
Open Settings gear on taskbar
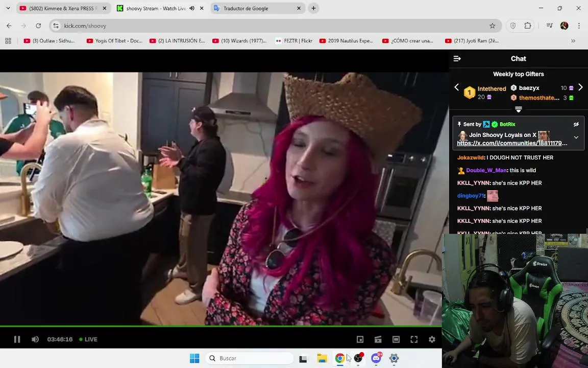[394, 358]
